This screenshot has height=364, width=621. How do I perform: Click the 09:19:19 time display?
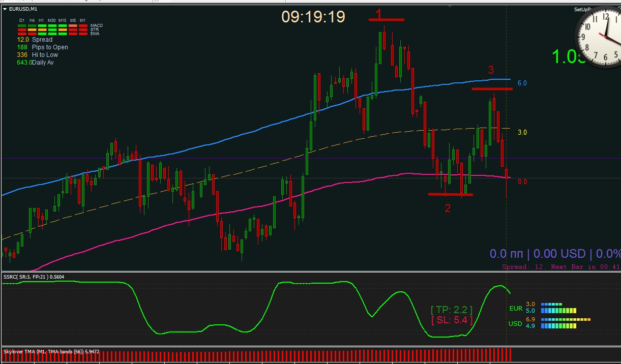[313, 17]
